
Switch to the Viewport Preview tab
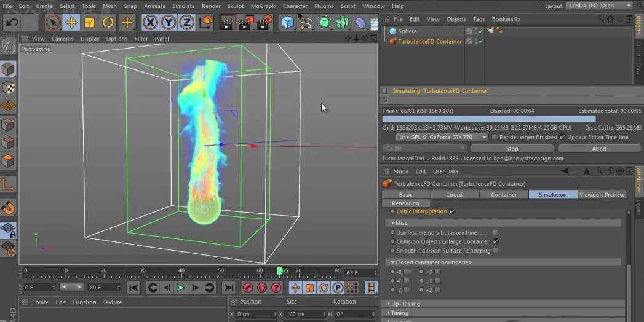(x=602, y=194)
